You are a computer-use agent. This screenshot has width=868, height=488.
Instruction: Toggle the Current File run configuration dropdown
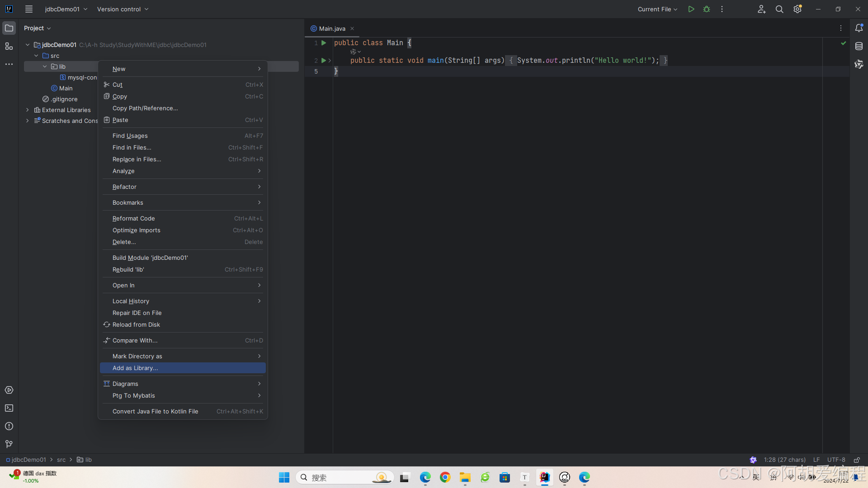pos(656,9)
